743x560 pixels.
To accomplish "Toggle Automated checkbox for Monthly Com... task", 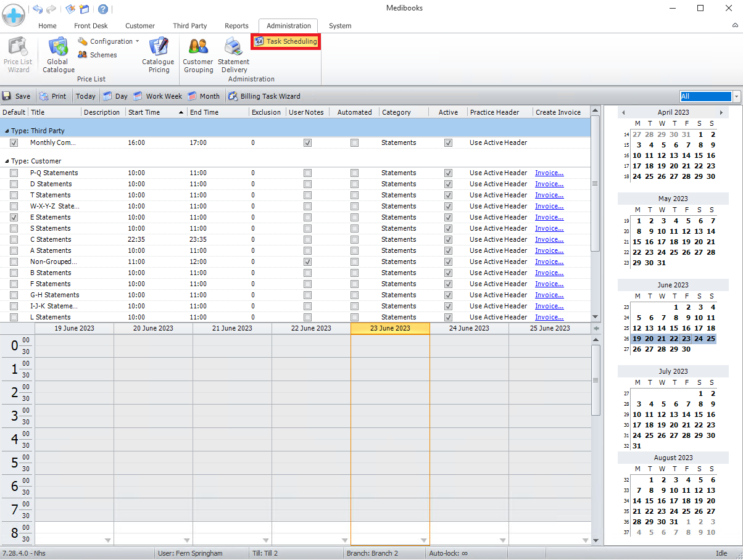I will pos(354,143).
